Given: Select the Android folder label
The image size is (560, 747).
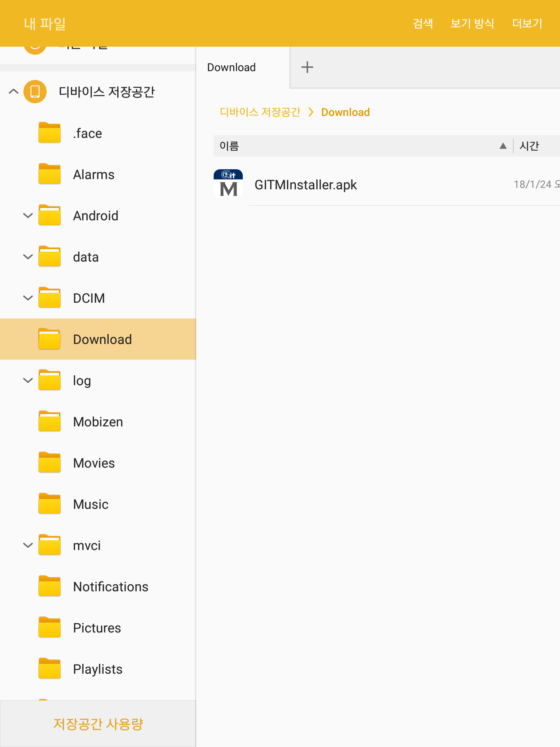Looking at the screenshot, I should pyautogui.click(x=96, y=216).
